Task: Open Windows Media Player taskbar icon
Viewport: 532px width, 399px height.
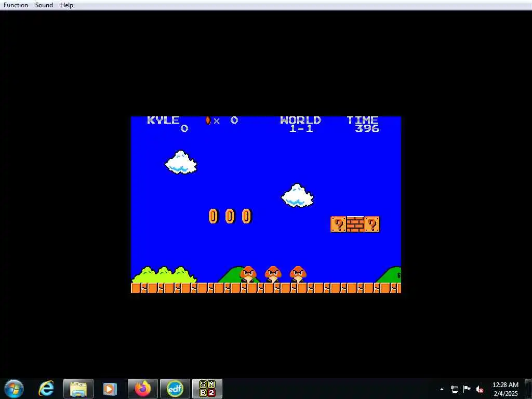Action: [x=110, y=389]
